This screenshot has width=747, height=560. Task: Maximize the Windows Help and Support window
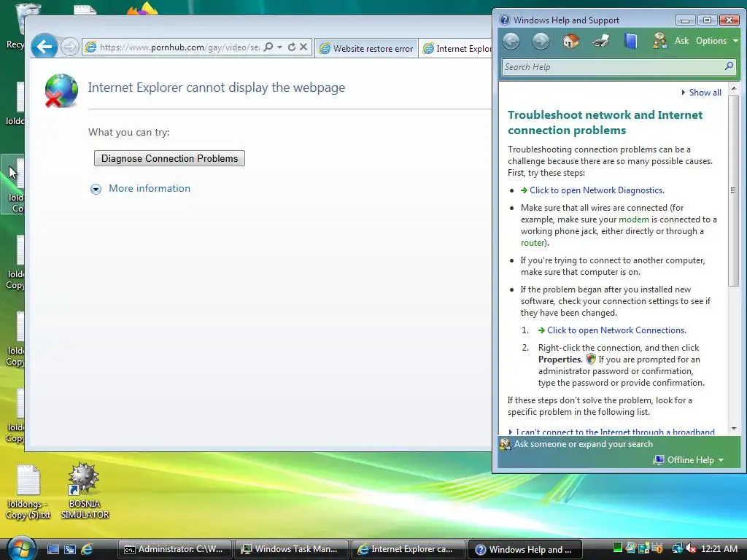tap(707, 20)
